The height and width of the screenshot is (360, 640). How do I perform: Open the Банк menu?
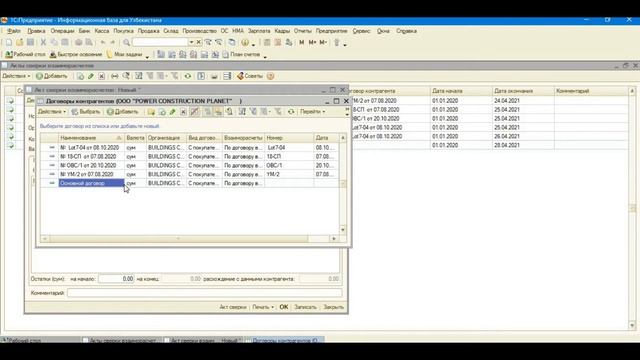(84, 31)
